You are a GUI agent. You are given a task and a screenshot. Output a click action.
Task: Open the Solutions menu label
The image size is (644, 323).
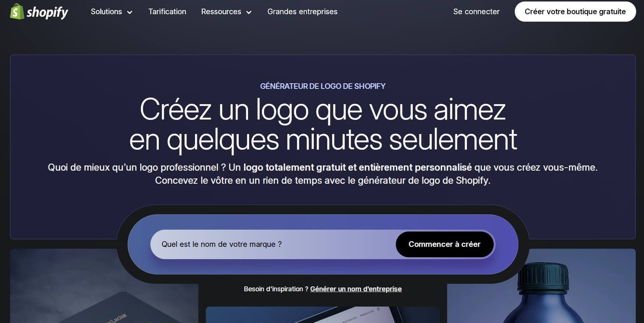click(106, 12)
